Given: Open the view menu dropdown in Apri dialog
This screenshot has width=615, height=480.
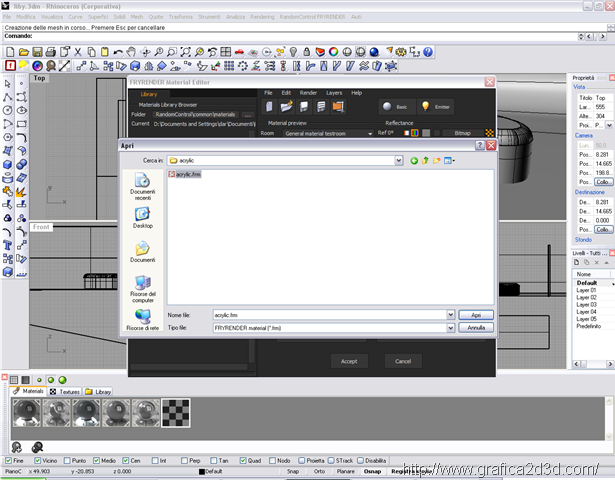Looking at the screenshot, I should pyautogui.click(x=449, y=161).
